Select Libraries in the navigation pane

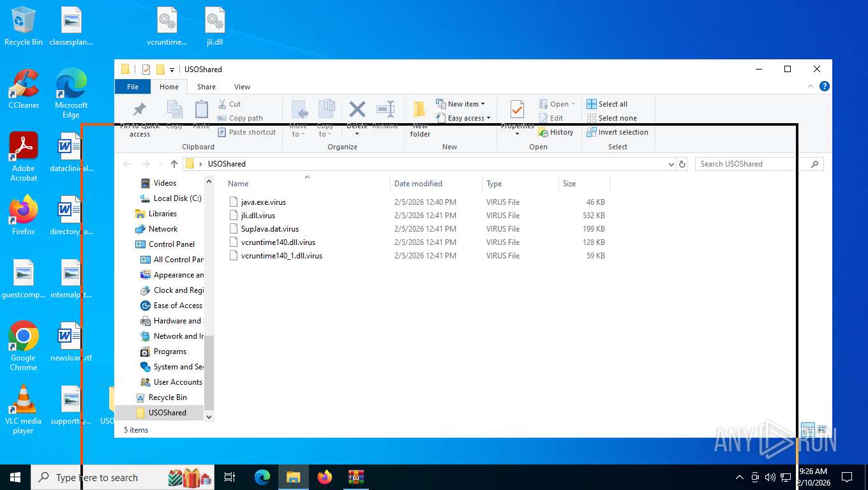163,214
